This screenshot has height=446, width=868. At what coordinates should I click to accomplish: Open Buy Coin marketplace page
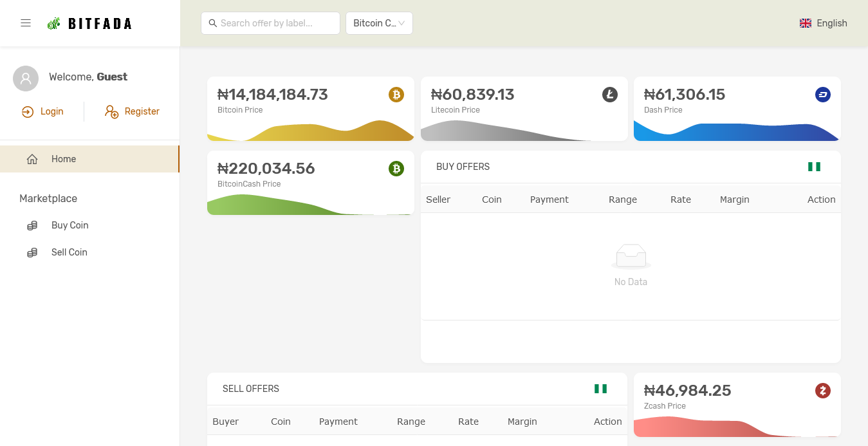69,225
